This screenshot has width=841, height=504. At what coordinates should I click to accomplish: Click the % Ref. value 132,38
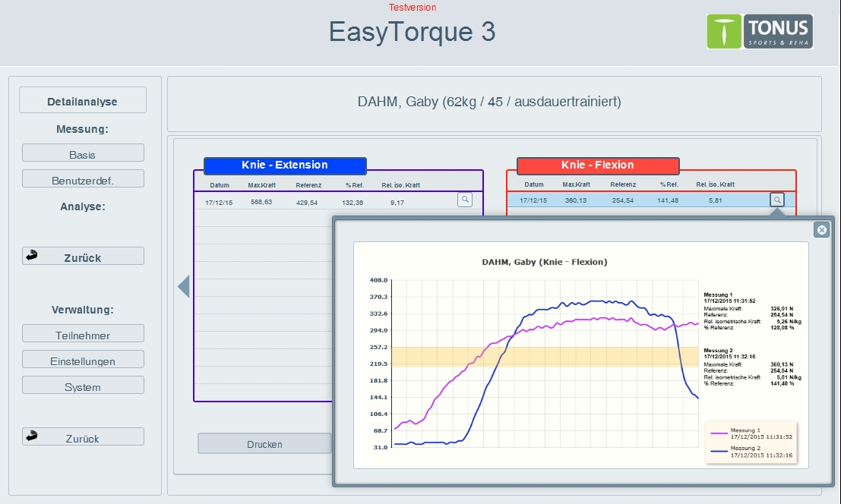click(x=353, y=203)
